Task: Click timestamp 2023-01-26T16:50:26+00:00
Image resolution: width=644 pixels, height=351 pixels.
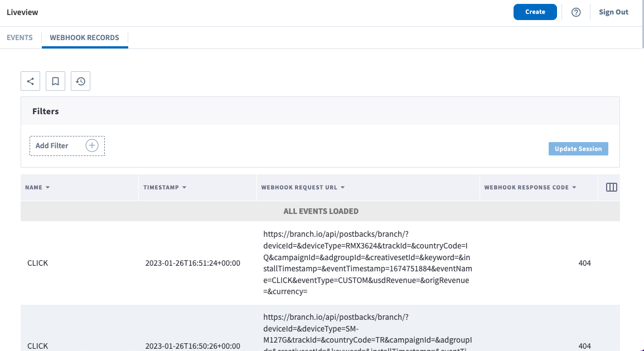Action: pyautogui.click(x=192, y=345)
